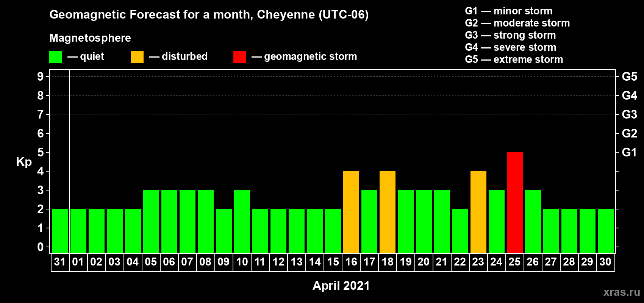Click the date label '31' on the axis
The width and height of the screenshot is (644, 303).
coord(60,262)
